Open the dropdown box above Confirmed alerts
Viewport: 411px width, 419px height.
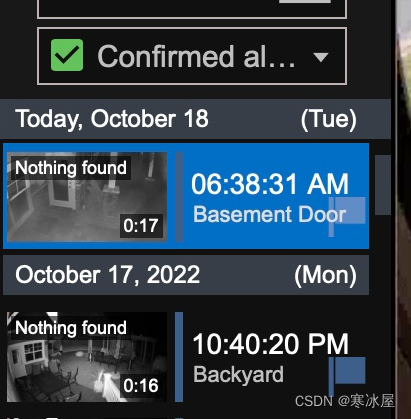[x=192, y=9]
